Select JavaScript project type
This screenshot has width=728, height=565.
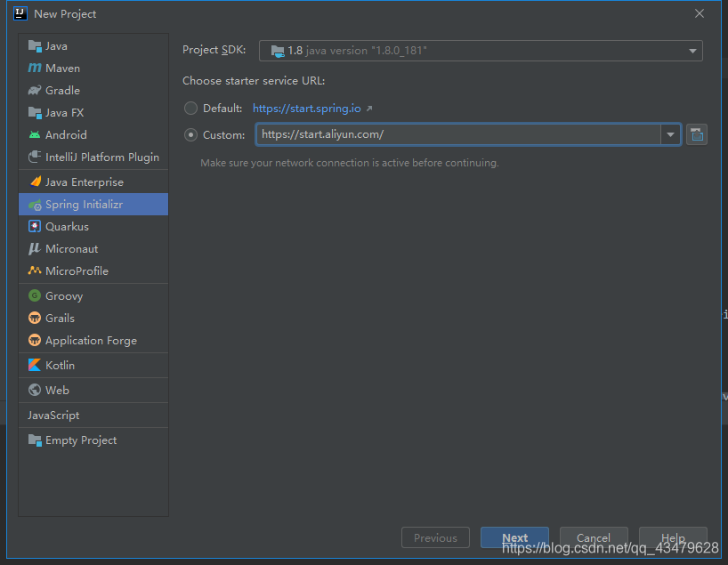click(x=93, y=415)
